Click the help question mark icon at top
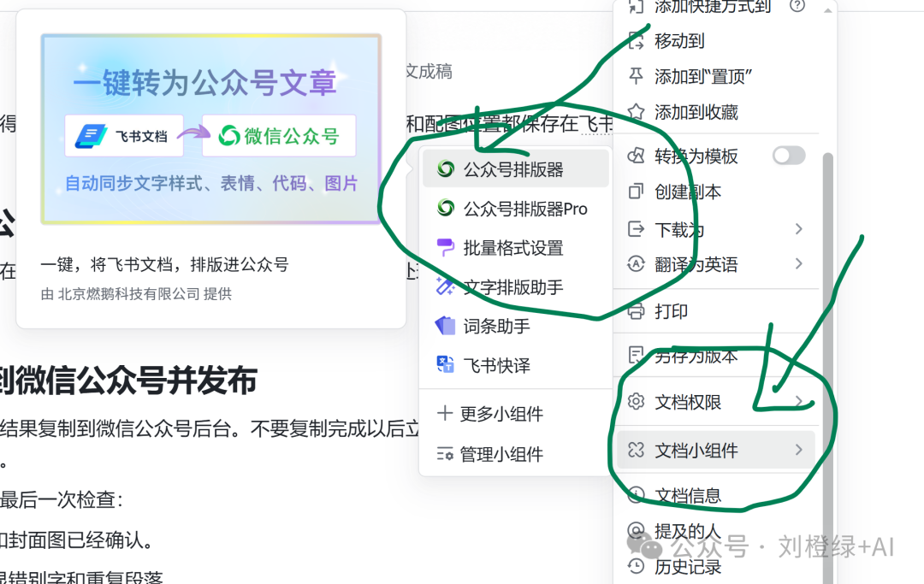Image resolution: width=924 pixels, height=584 pixels. (797, 6)
